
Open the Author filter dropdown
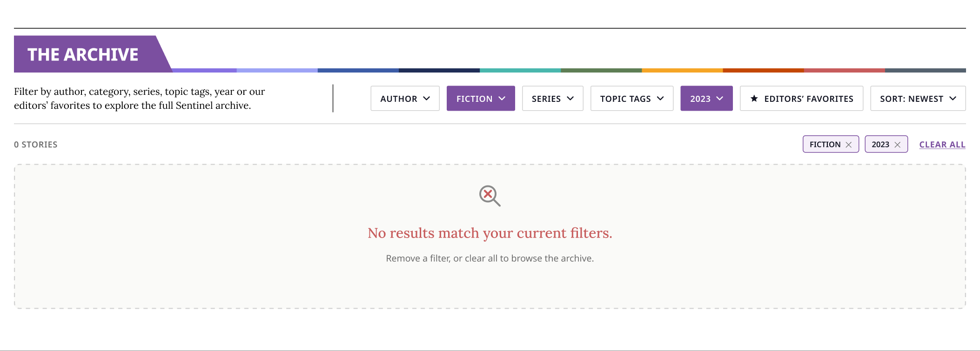[405, 99]
